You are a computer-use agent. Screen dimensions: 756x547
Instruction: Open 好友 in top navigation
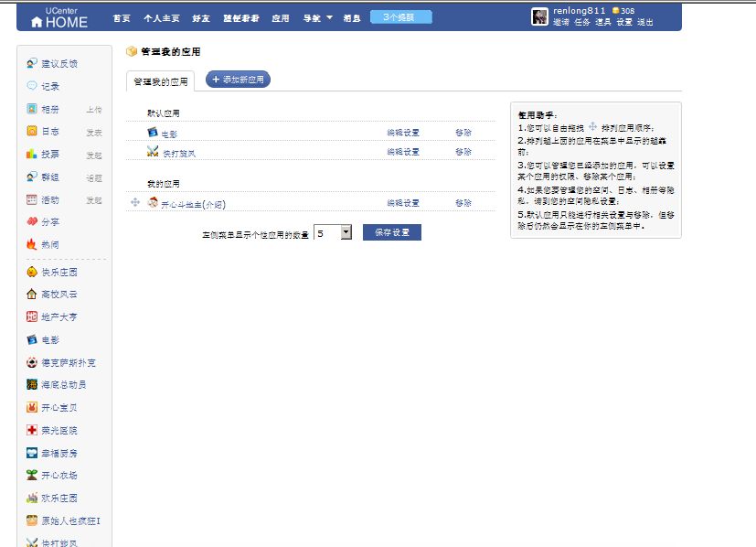coord(201,18)
